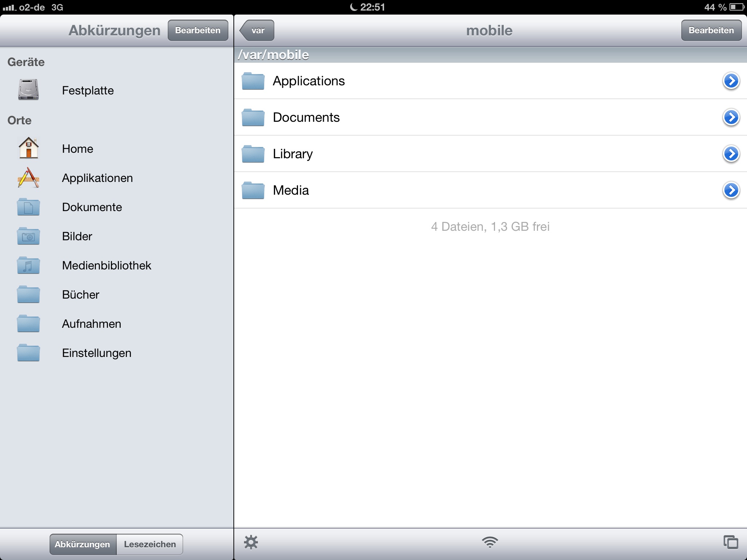Tap the Media folder detail arrow
This screenshot has width=747, height=560.
click(731, 190)
